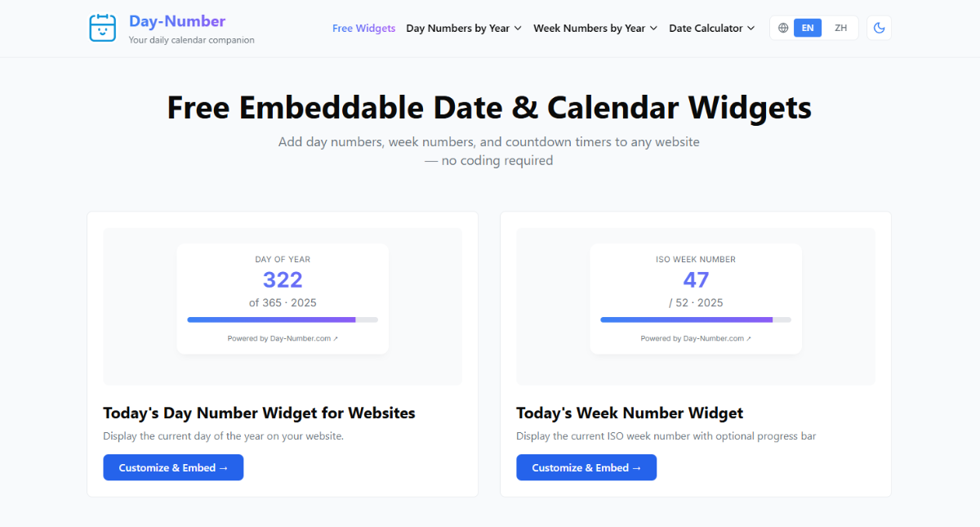Open the Week Numbers by Year menu
The height and width of the screenshot is (527, 980).
pos(595,28)
